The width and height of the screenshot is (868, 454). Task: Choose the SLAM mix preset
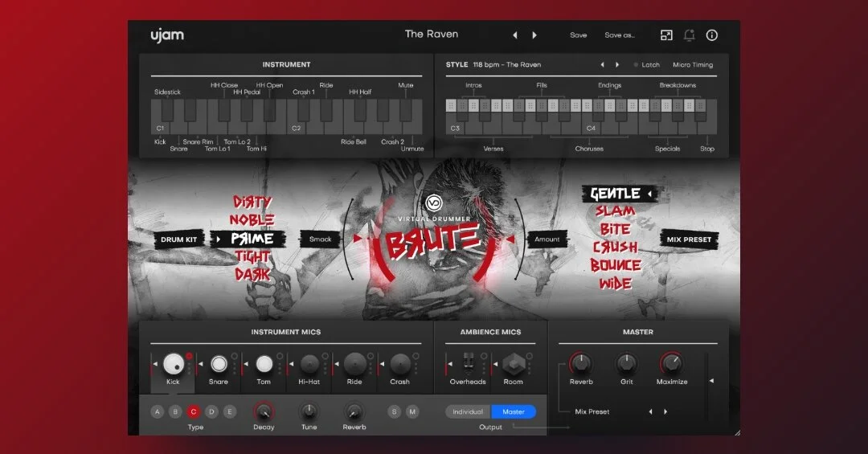tap(615, 211)
